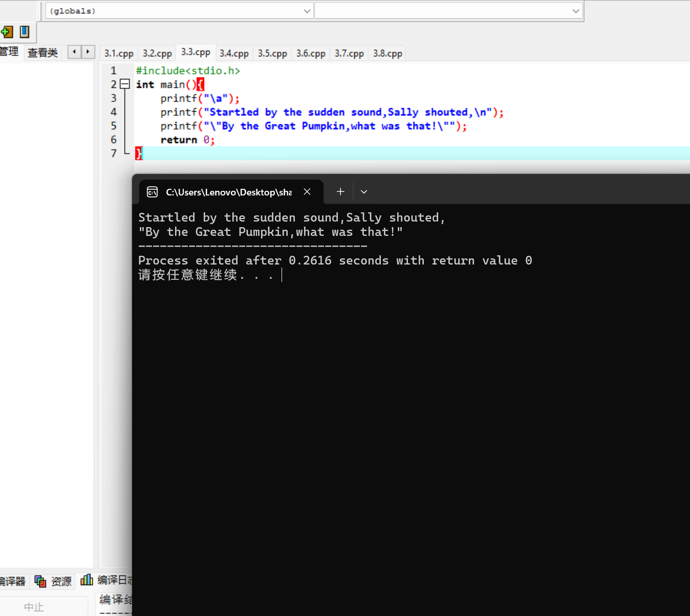Viewport: 690px width, 616px height.
Task: Click the right tab scroll arrow
Action: pyautogui.click(x=88, y=52)
